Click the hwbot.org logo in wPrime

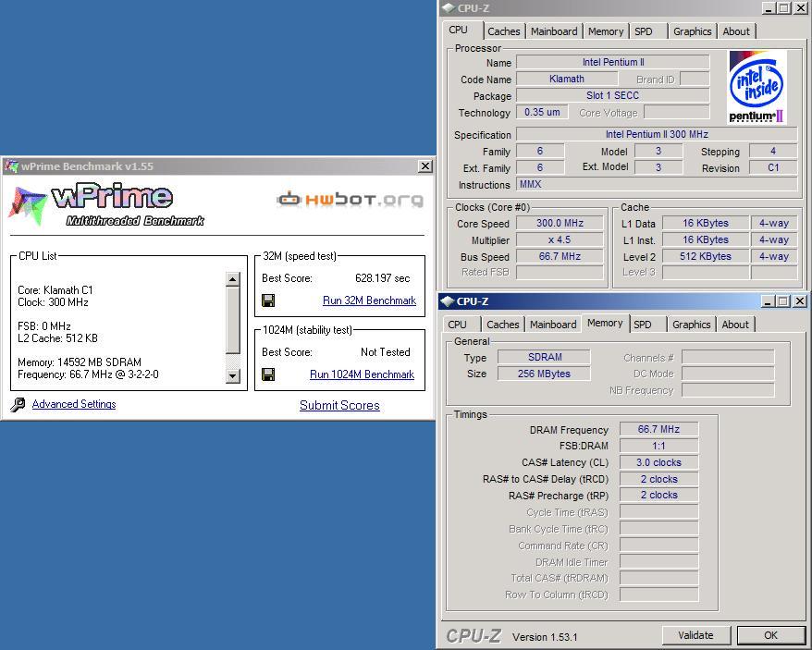click(x=351, y=199)
